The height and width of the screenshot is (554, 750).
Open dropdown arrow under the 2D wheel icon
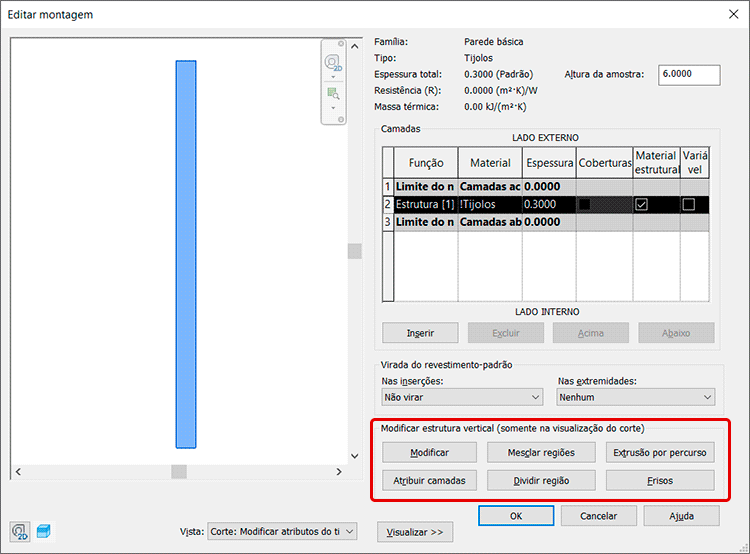point(333,77)
